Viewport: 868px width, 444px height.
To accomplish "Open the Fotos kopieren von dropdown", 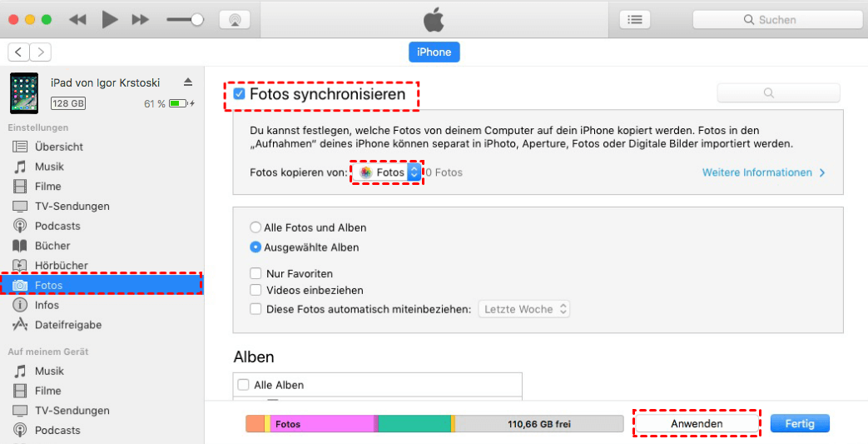I will click(389, 172).
